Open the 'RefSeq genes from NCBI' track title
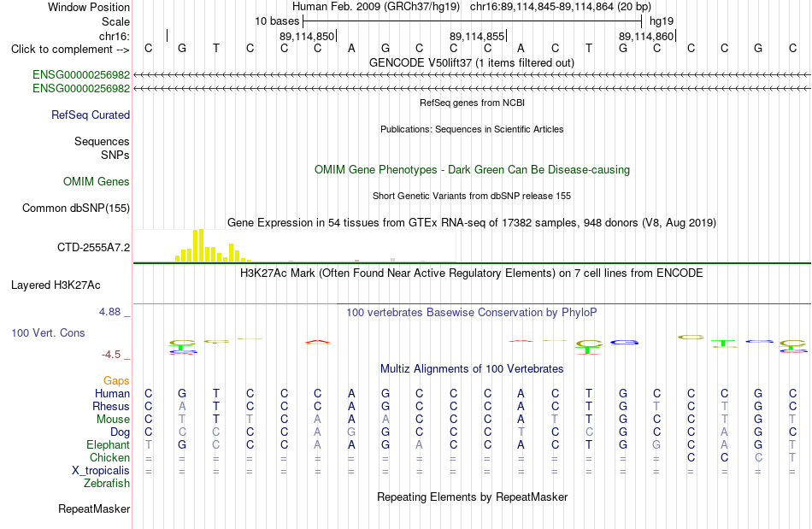 (472, 103)
